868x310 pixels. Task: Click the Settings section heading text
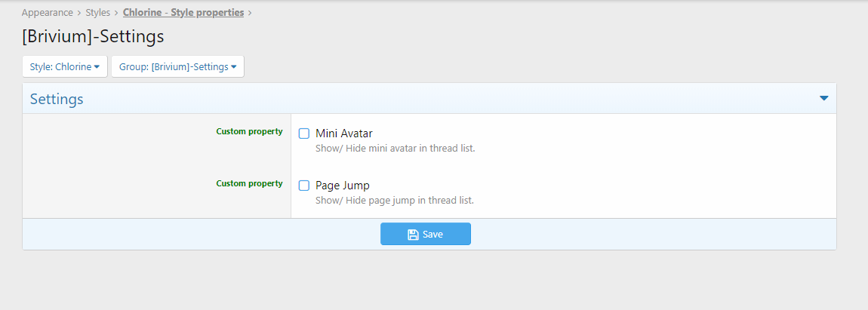click(x=57, y=99)
